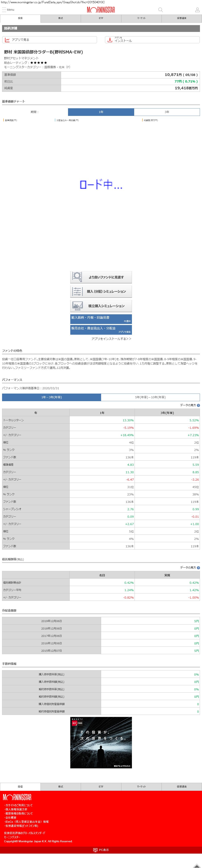Click the 信託報酬等合計 row label
The height and width of the screenshot is (868, 202).
tap(12, 583)
